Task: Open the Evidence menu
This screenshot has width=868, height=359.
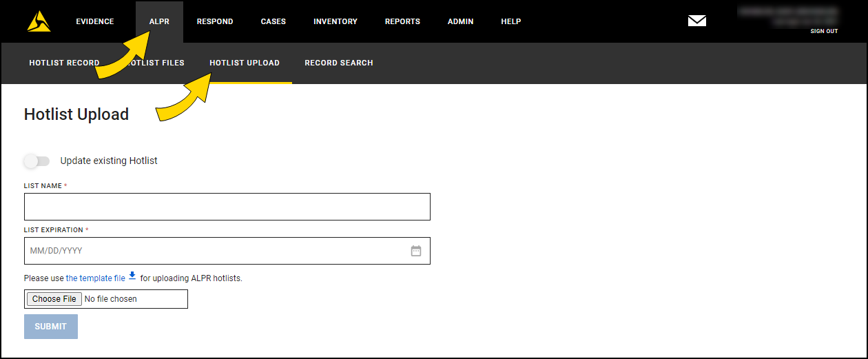Action: pos(95,21)
